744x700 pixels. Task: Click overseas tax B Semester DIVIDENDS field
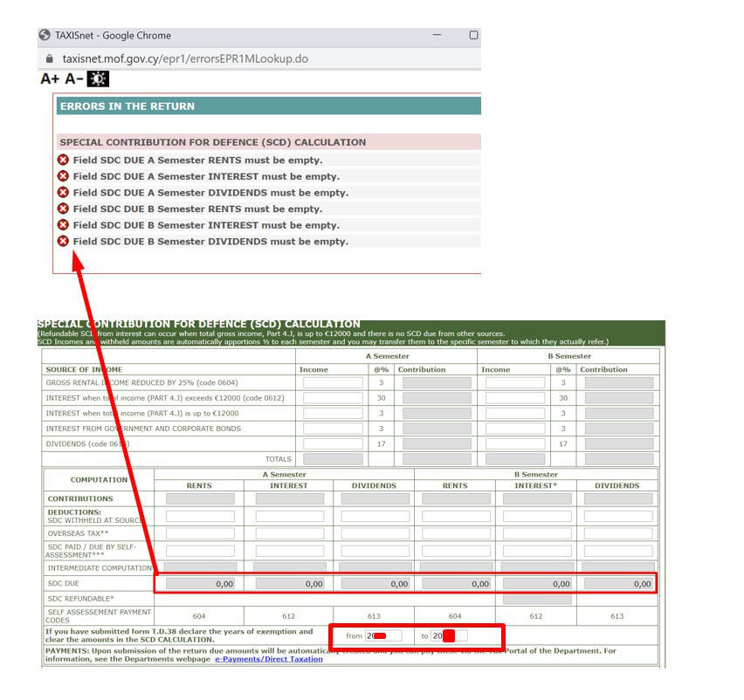coord(617,533)
